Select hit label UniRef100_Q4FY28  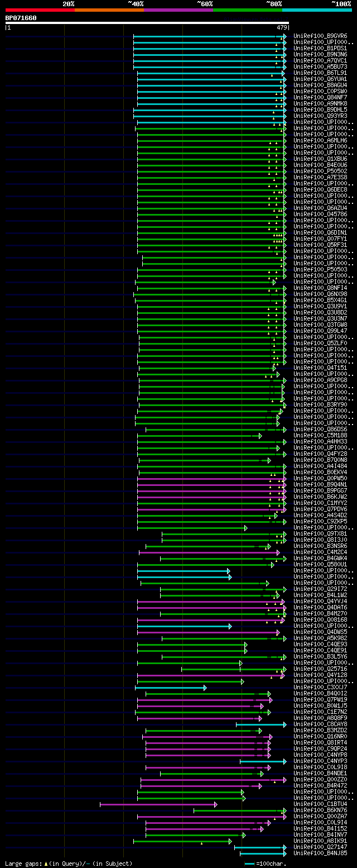pos(320,454)
